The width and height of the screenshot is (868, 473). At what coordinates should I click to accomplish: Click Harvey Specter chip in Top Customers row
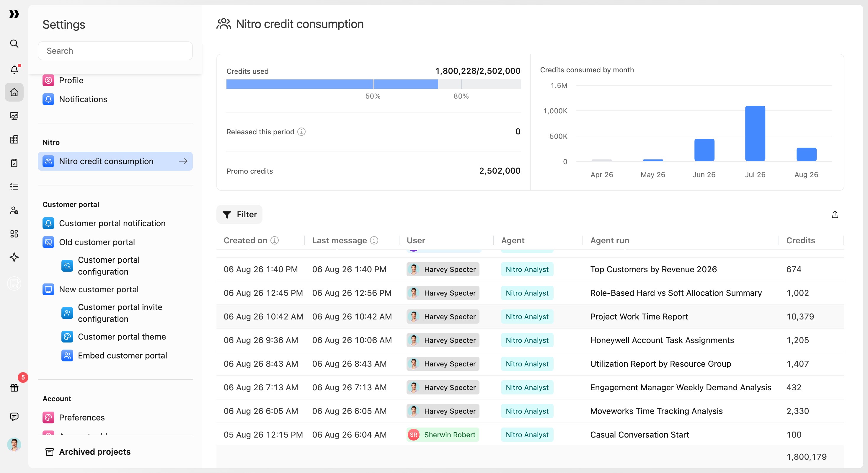click(x=443, y=269)
